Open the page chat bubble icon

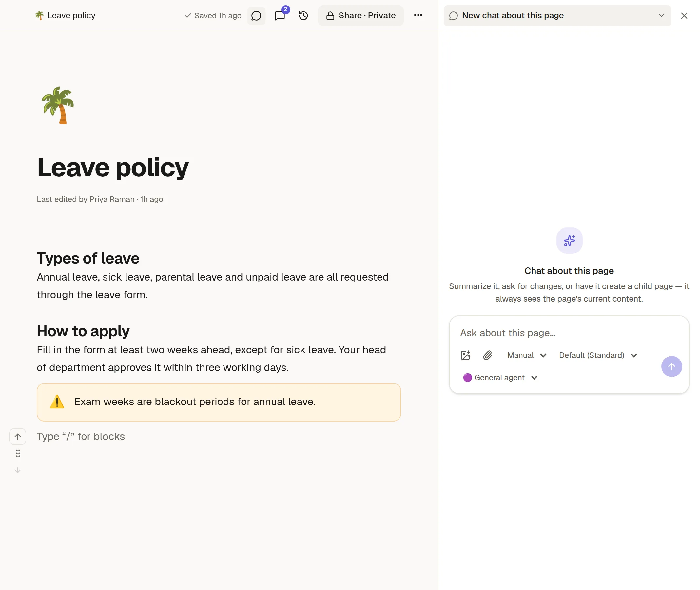tap(256, 16)
